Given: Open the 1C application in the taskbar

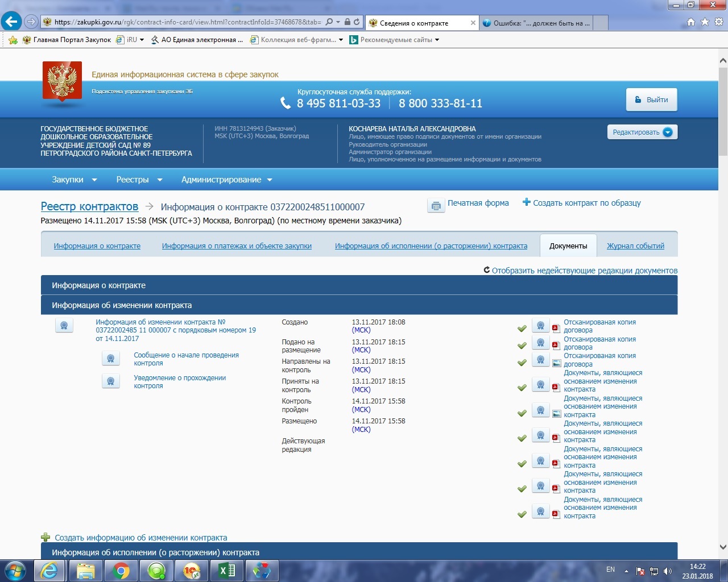Looking at the screenshot, I should [x=192, y=571].
